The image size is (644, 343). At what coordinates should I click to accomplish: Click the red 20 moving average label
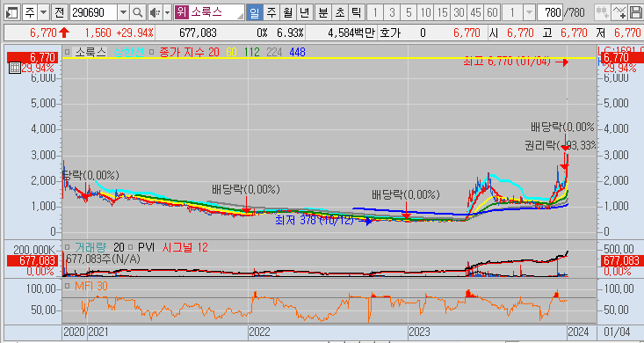[213, 52]
